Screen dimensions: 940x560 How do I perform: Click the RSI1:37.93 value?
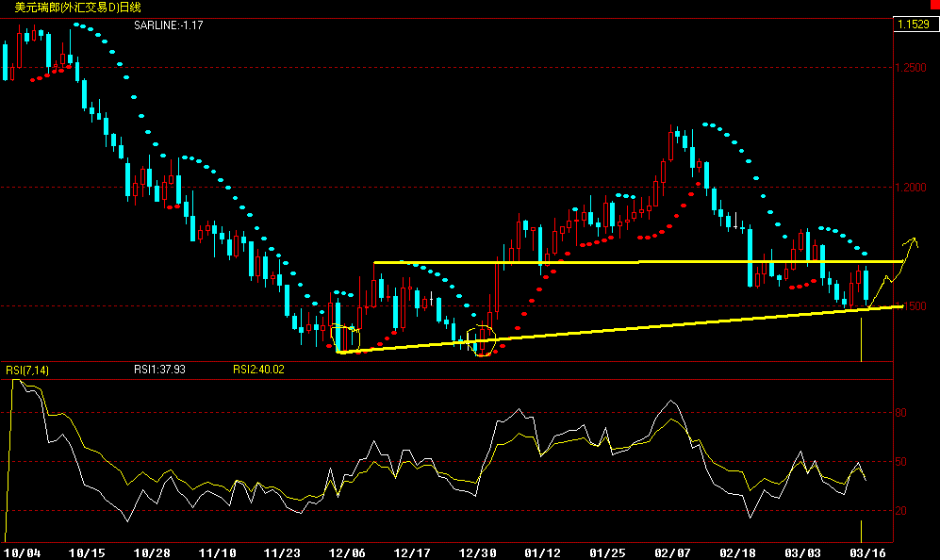pos(159,370)
